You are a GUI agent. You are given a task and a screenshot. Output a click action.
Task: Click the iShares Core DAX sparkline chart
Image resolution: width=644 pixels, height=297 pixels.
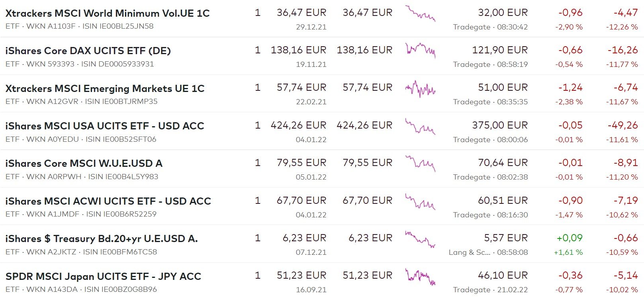pos(420,50)
